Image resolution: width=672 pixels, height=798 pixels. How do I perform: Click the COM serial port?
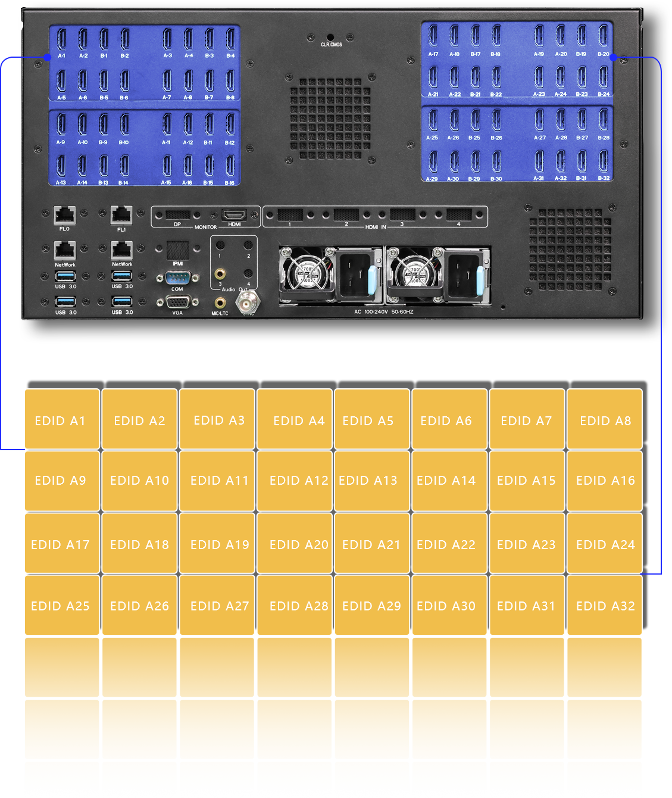coord(177,278)
